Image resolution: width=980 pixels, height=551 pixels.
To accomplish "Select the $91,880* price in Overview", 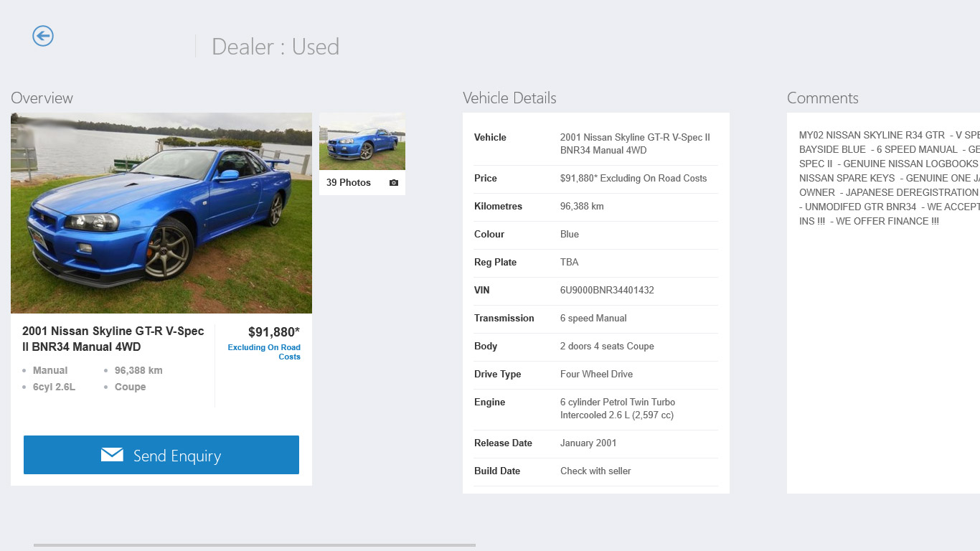I will pyautogui.click(x=274, y=332).
